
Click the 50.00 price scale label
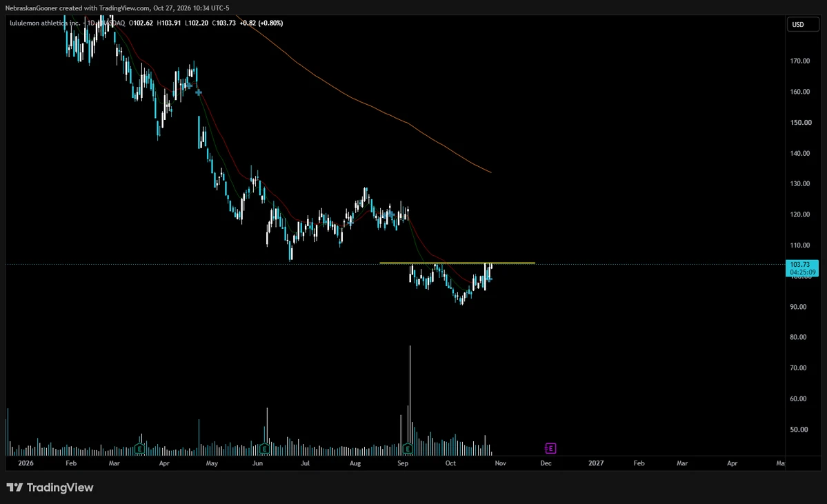799,429
